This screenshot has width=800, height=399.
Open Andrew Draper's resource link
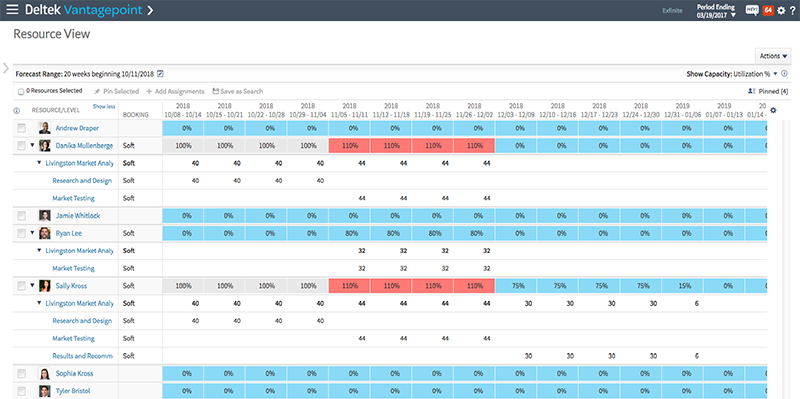(x=77, y=129)
